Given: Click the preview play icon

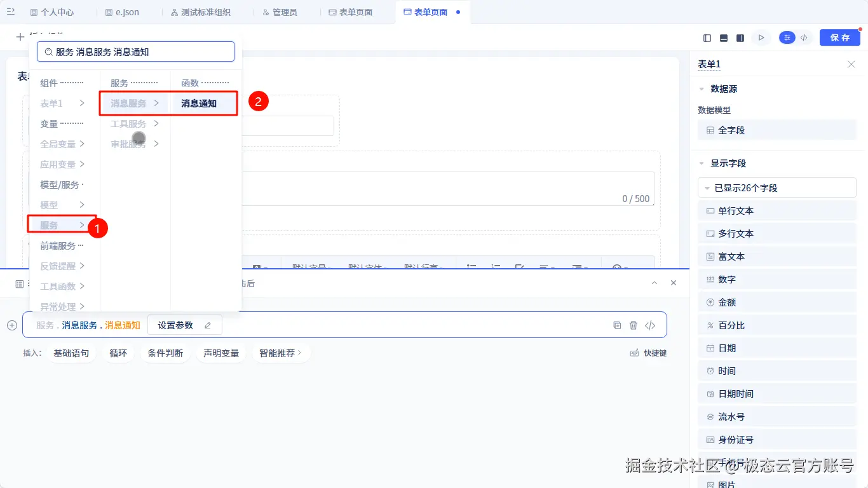Looking at the screenshot, I should pyautogui.click(x=761, y=38).
